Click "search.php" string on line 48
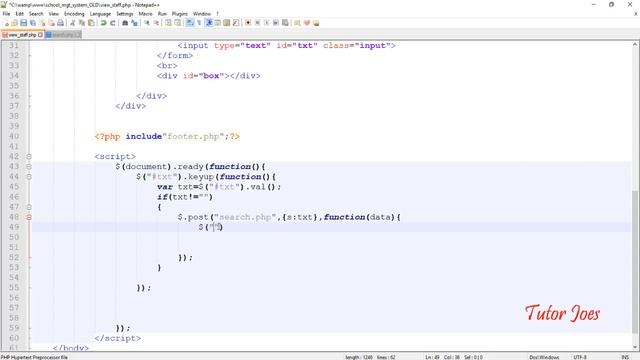This screenshot has width=640, height=360. (x=245, y=217)
